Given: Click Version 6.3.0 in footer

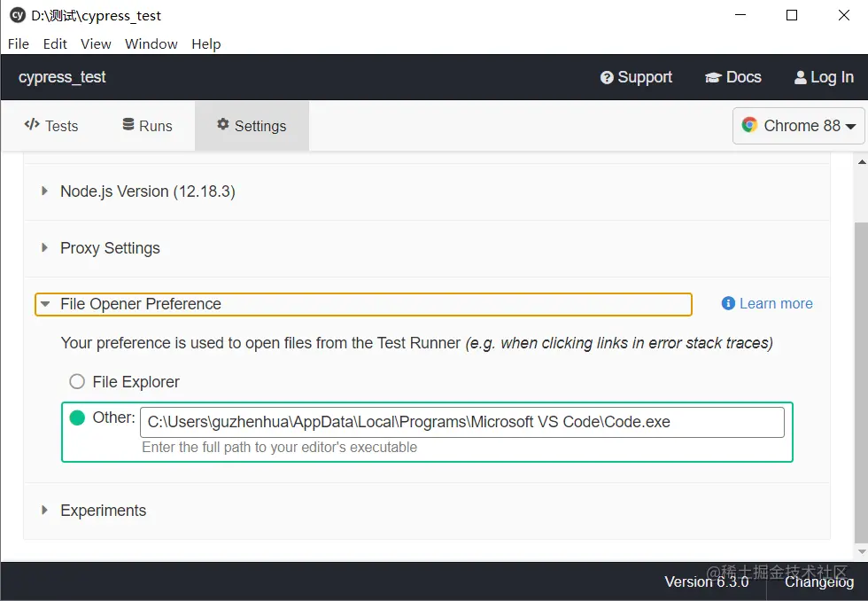Looking at the screenshot, I should (x=707, y=581).
